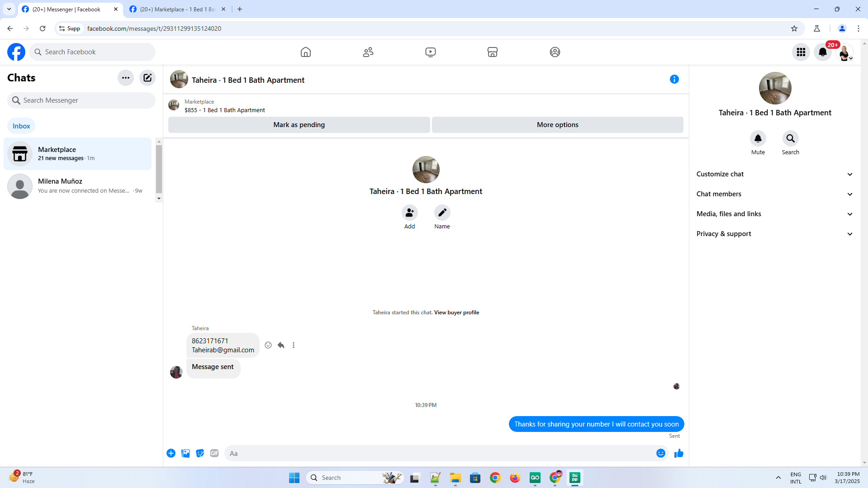The image size is (868, 488).
Task: Open the Video tab icon
Action: point(431,52)
